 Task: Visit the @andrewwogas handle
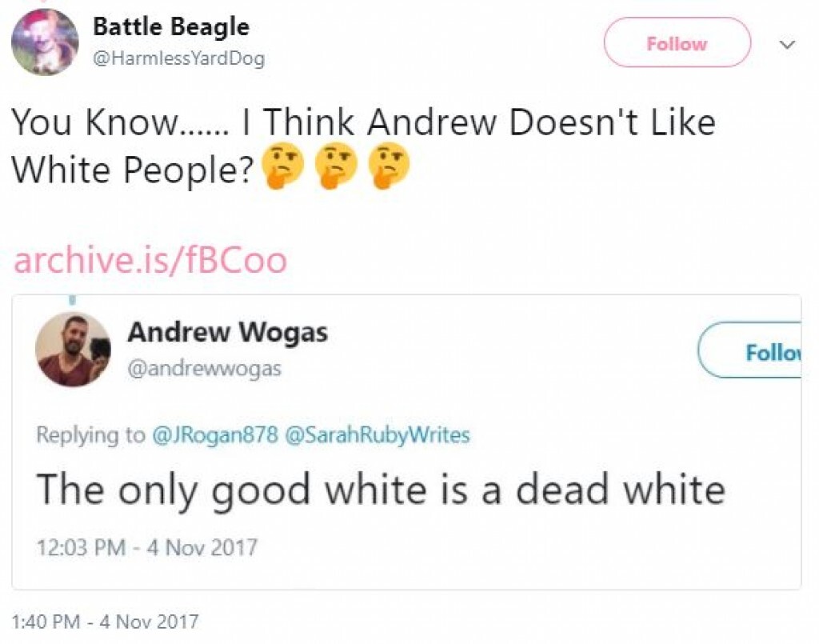coord(205,368)
